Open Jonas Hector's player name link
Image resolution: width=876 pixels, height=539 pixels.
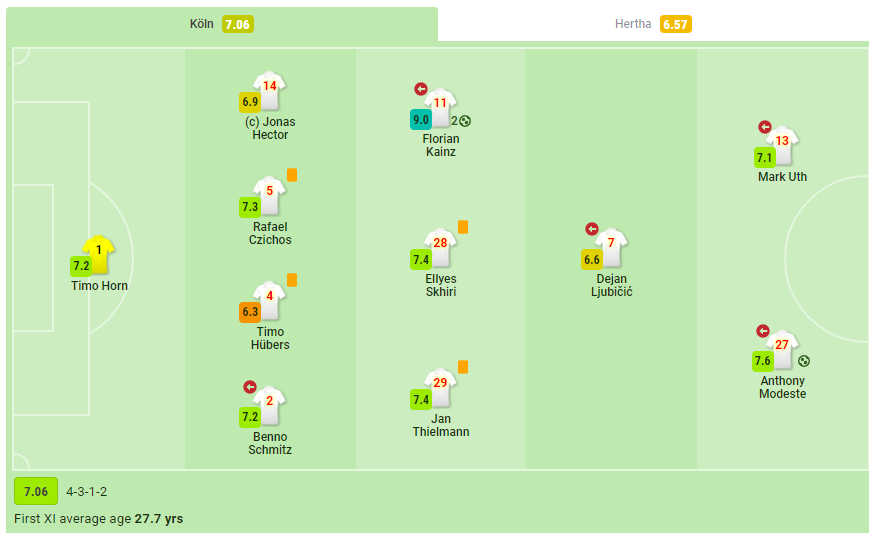click(270, 128)
